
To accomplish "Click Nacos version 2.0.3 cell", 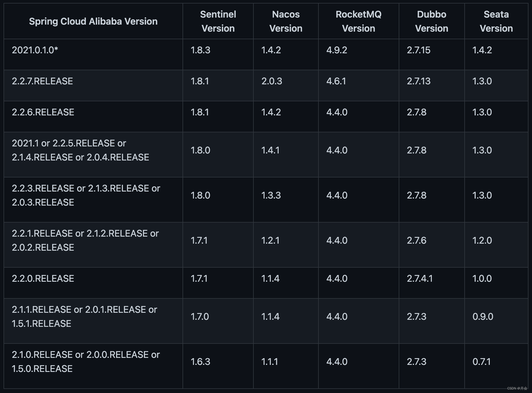I will [x=272, y=81].
